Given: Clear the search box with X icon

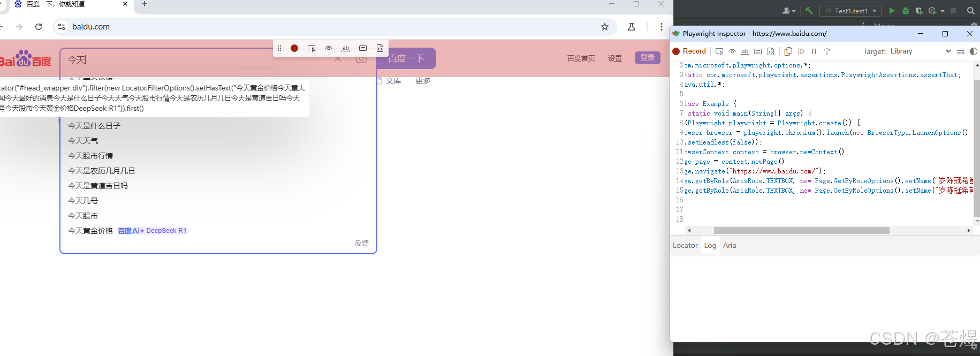Looking at the screenshot, I should click(x=338, y=59).
